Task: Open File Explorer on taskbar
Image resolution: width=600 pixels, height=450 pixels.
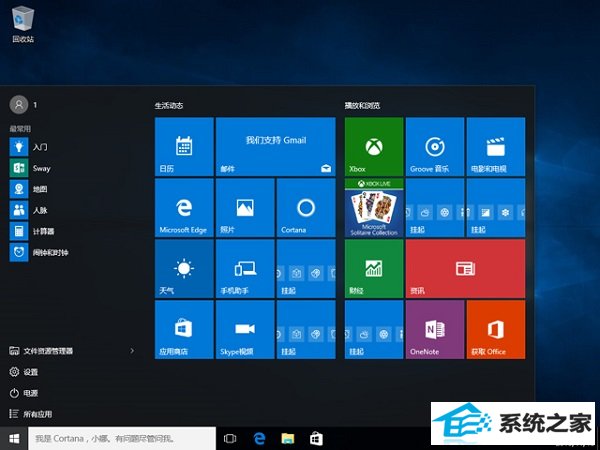Action: 288,439
